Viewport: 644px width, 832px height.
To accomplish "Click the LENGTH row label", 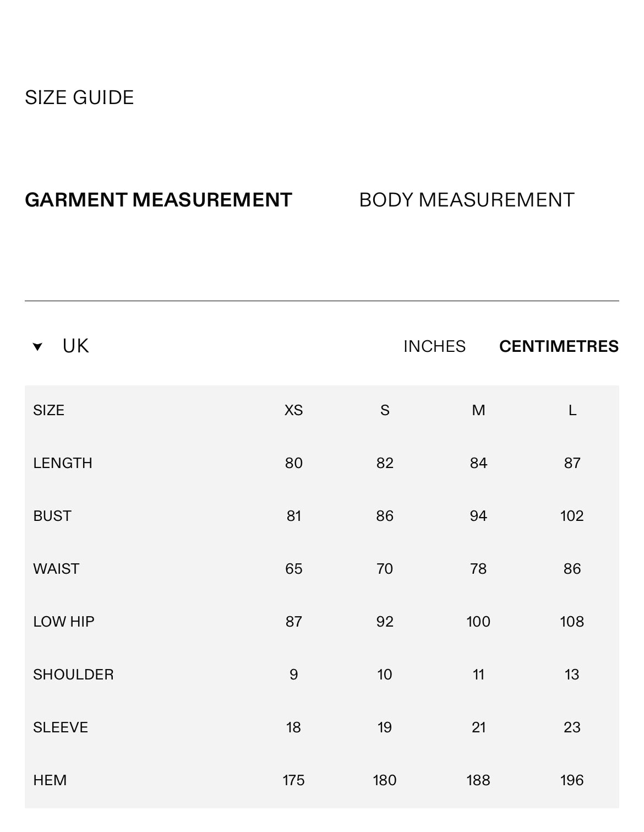I will click(x=63, y=463).
